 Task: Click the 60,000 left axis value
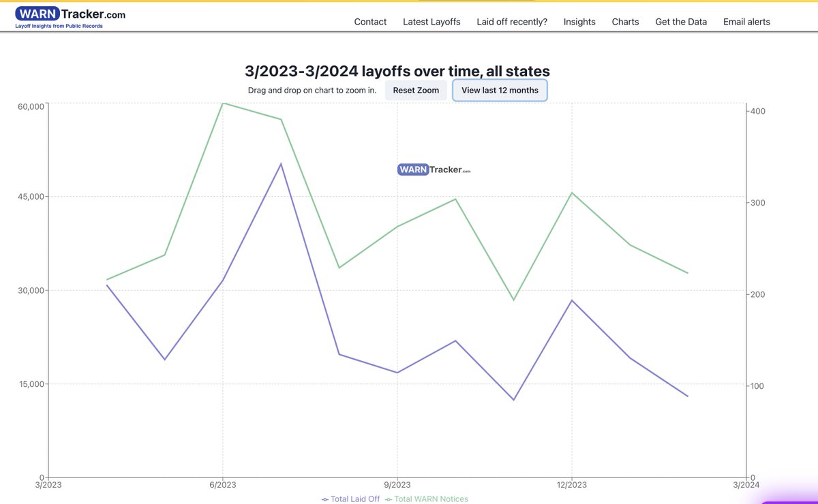(x=31, y=106)
